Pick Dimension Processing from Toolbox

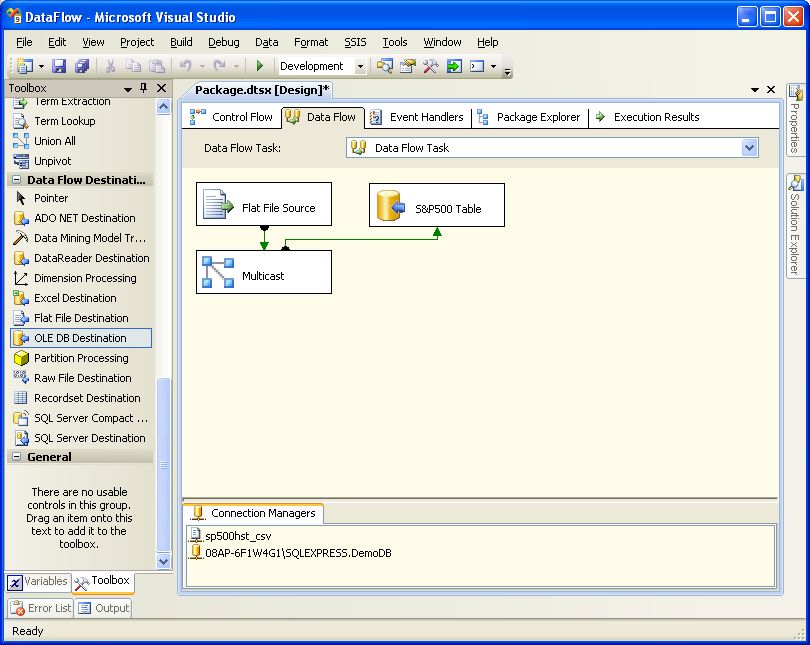81,278
